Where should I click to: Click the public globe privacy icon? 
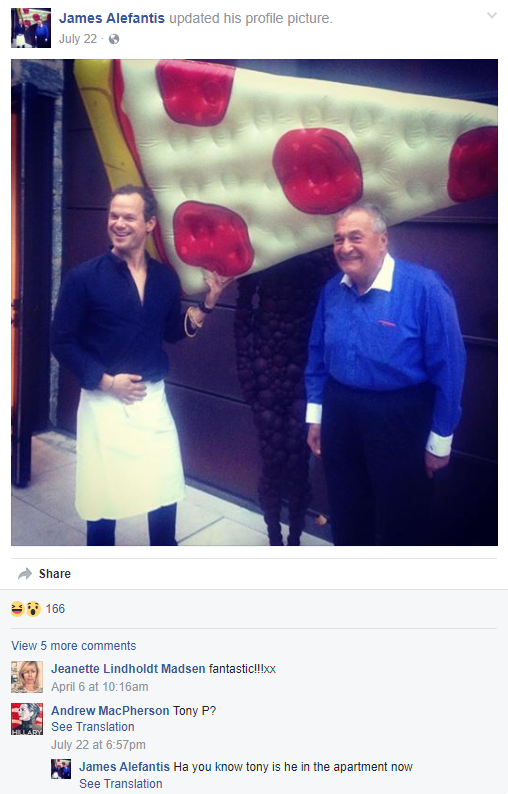pyautogui.click(x=114, y=39)
